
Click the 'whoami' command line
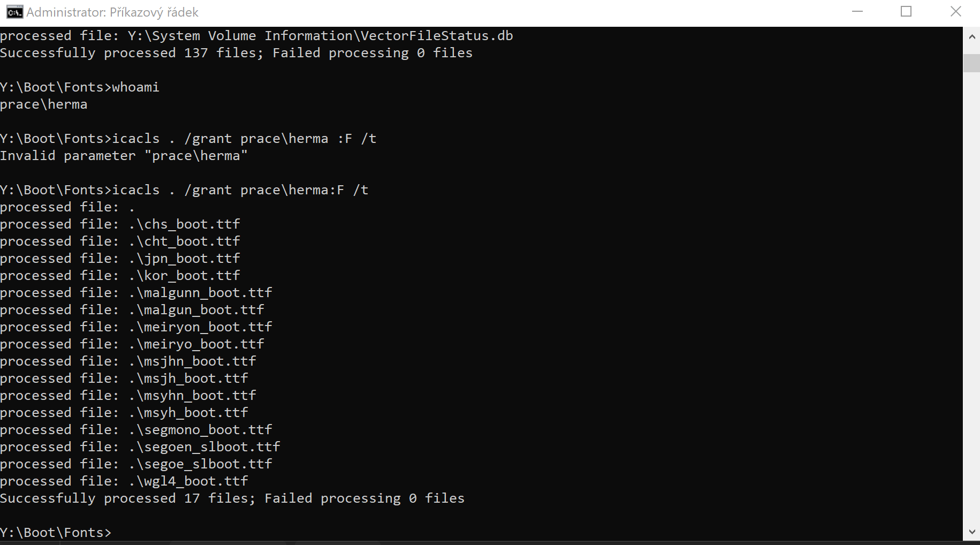tap(80, 87)
